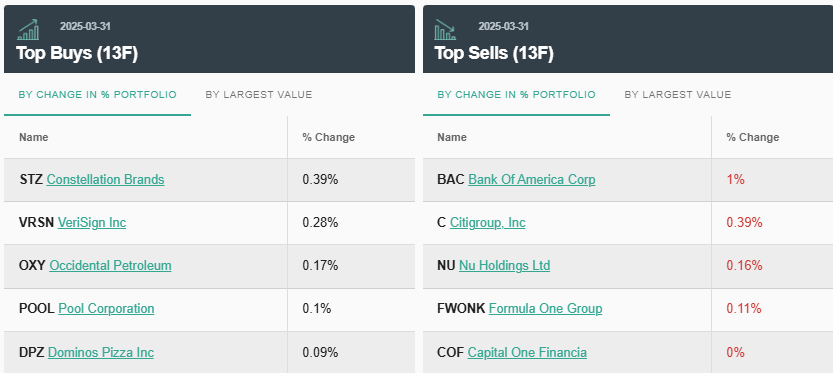Open the VeriSign Inc link
This screenshot has height=373, width=833.
click(x=92, y=223)
